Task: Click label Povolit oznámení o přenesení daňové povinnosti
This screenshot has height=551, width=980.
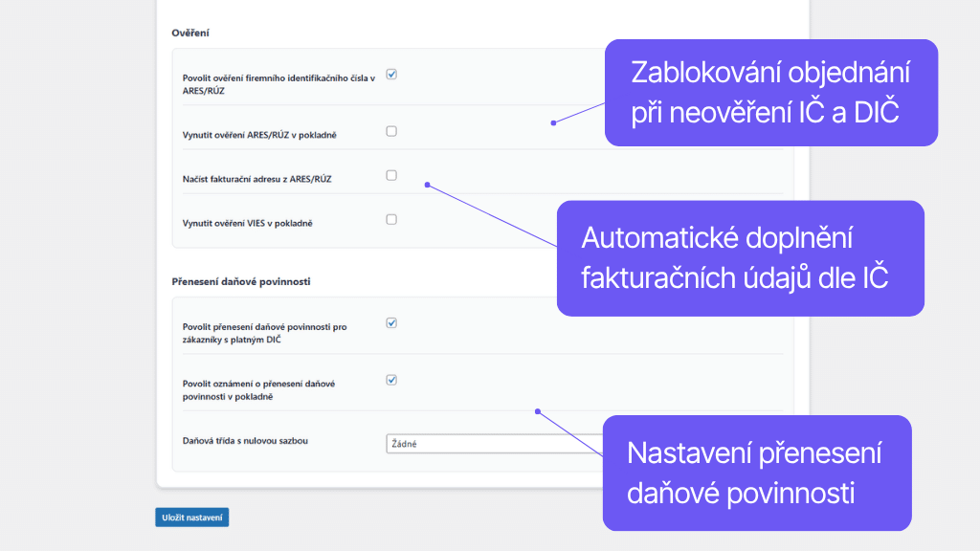Action: pyautogui.click(x=258, y=390)
